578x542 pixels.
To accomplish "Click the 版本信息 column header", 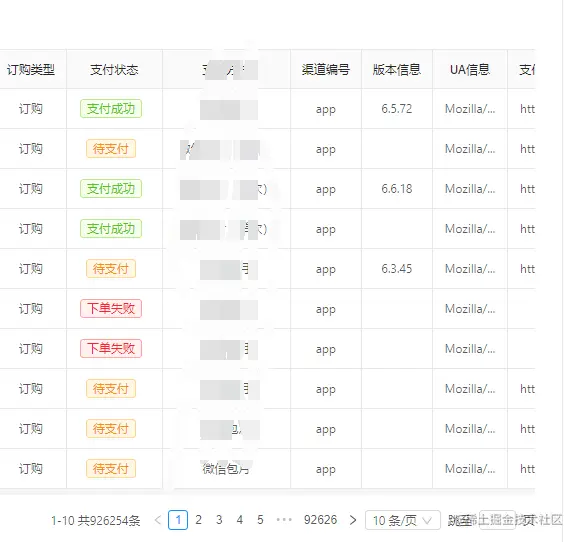I will [397, 69].
